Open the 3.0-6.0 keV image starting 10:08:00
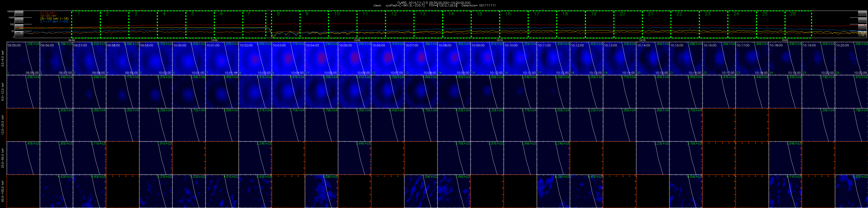 pos(454,58)
